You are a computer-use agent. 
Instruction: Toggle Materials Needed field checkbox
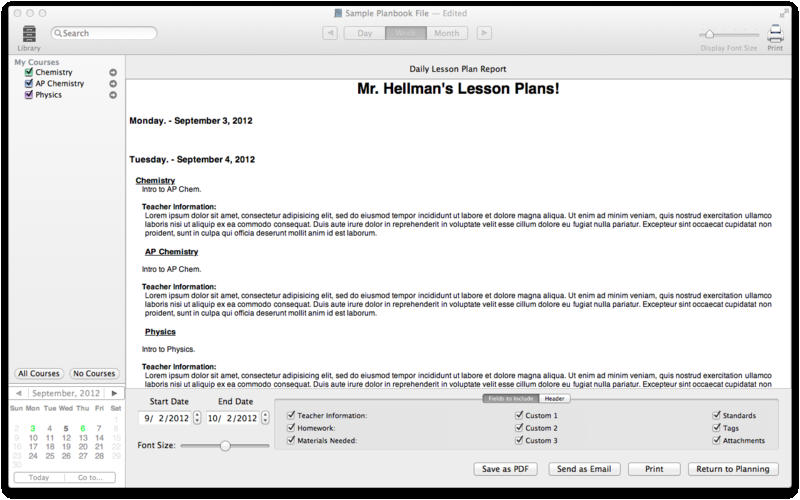click(291, 440)
